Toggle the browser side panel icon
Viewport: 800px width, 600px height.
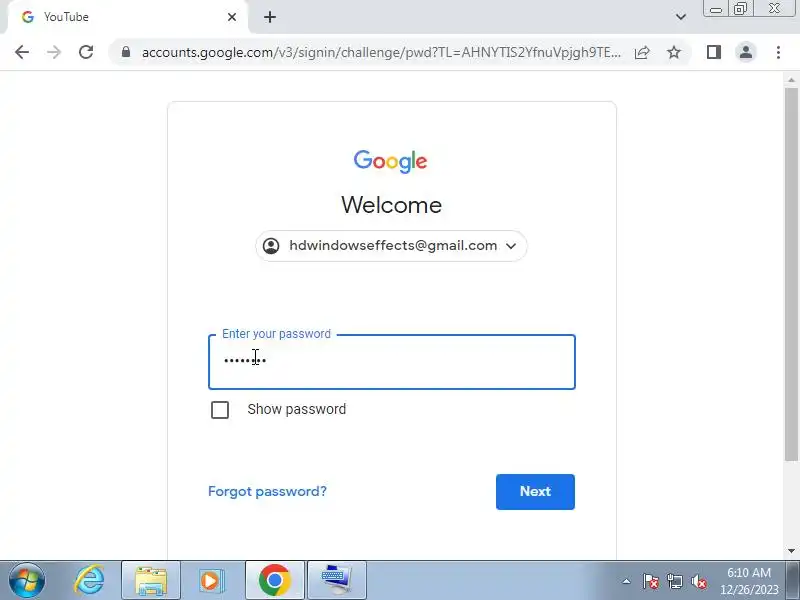coord(714,52)
